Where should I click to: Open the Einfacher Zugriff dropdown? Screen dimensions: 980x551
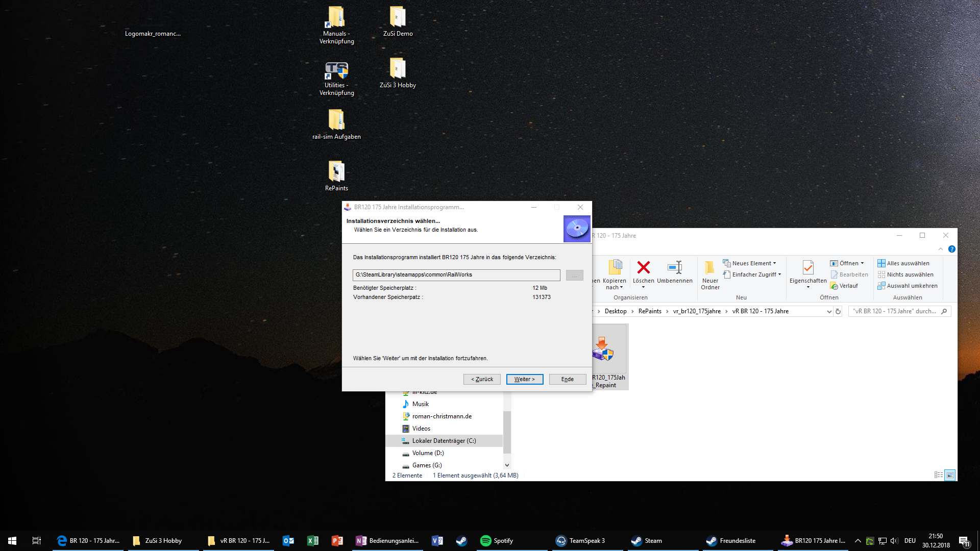coord(753,274)
